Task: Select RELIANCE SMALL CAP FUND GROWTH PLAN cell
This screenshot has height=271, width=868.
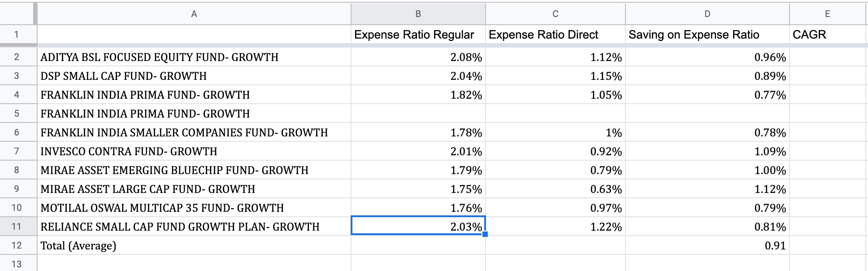Action: tap(194, 227)
